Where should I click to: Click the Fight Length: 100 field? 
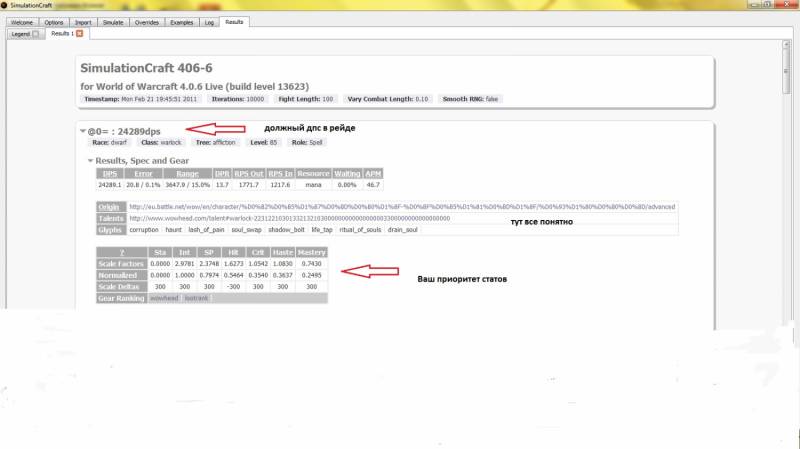(x=306, y=99)
